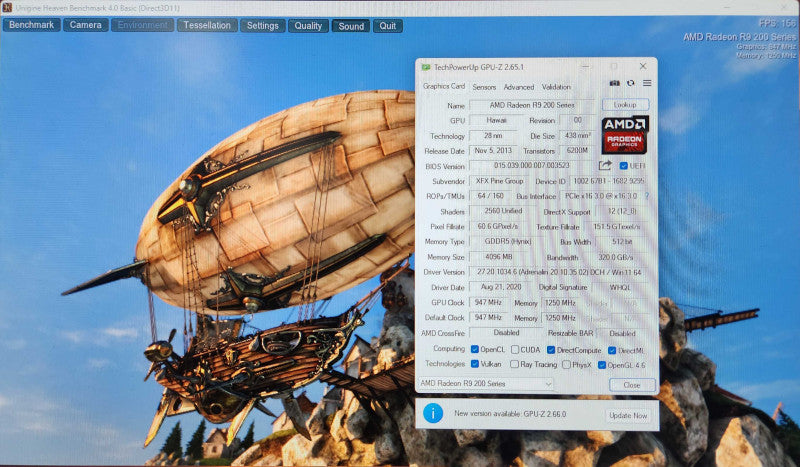The height and width of the screenshot is (467, 800).
Task: Click the GPU-Z title bar app icon
Action: pyautogui.click(x=426, y=67)
